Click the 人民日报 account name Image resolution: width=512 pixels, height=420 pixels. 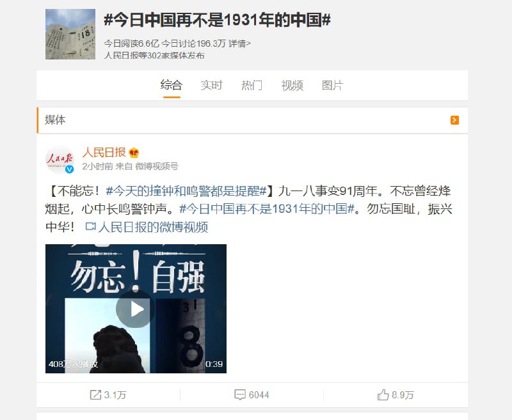[104, 152]
